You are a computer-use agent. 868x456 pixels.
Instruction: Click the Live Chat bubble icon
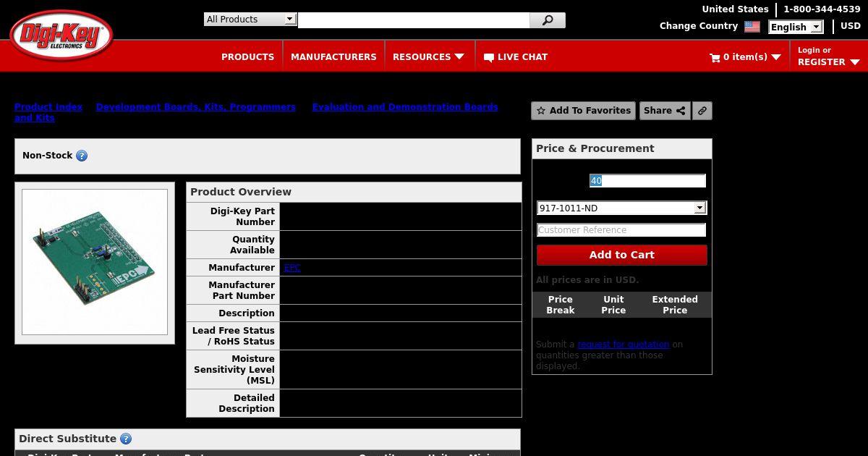click(489, 57)
